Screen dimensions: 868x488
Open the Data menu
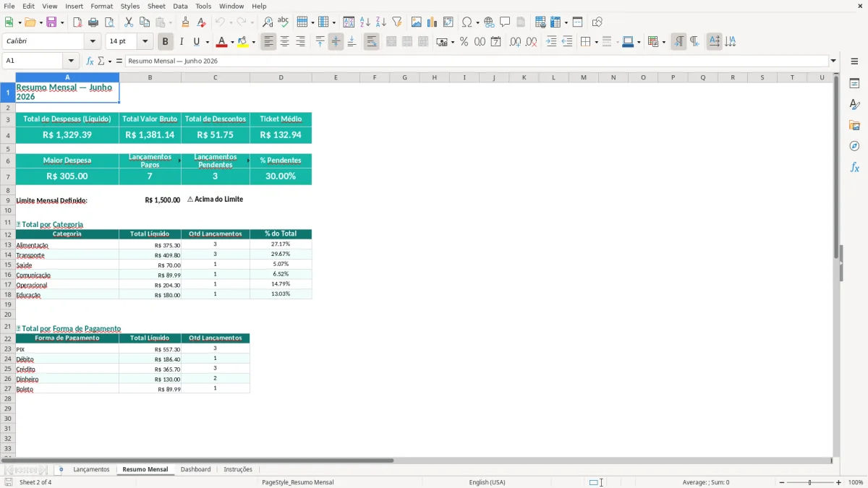[180, 6]
